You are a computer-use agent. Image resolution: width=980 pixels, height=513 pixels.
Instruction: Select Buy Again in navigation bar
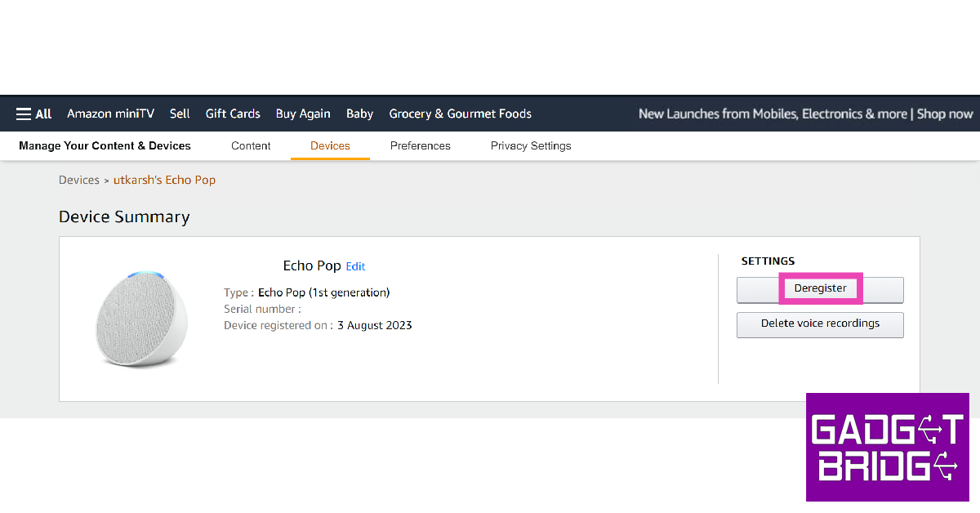(x=303, y=114)
